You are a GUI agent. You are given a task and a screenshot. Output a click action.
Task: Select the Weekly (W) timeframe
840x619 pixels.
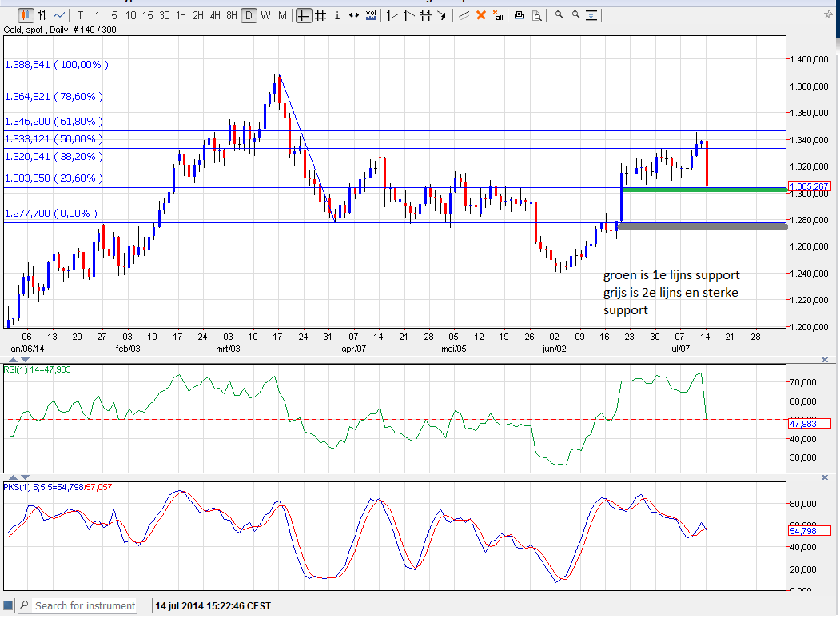(x=265, y=15)
